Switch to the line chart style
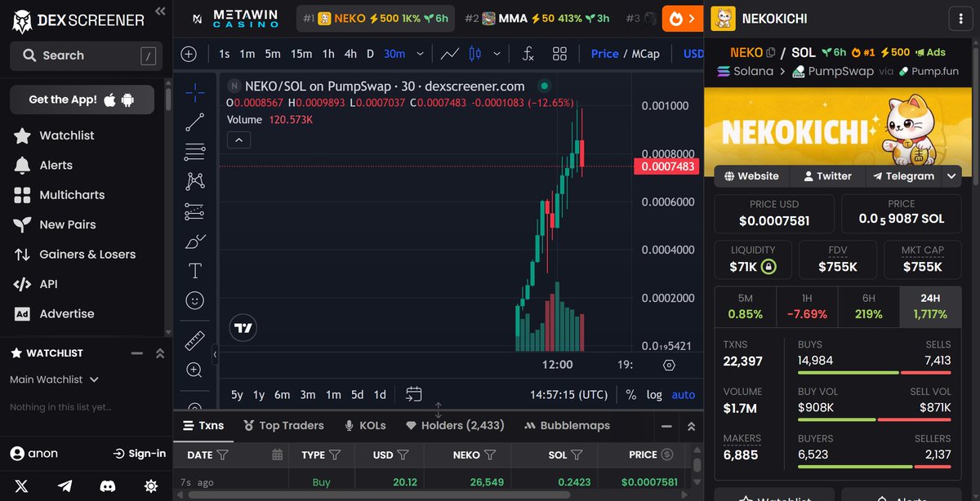Image resolution: width=980 pixels, height=501 pixels. pyautogui.click(x=449, y=54)
